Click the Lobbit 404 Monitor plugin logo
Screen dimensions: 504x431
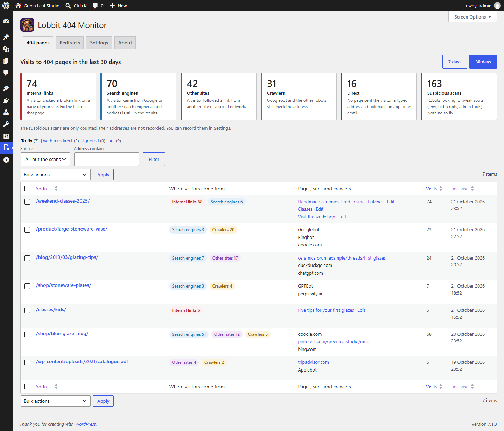(27, 25)
